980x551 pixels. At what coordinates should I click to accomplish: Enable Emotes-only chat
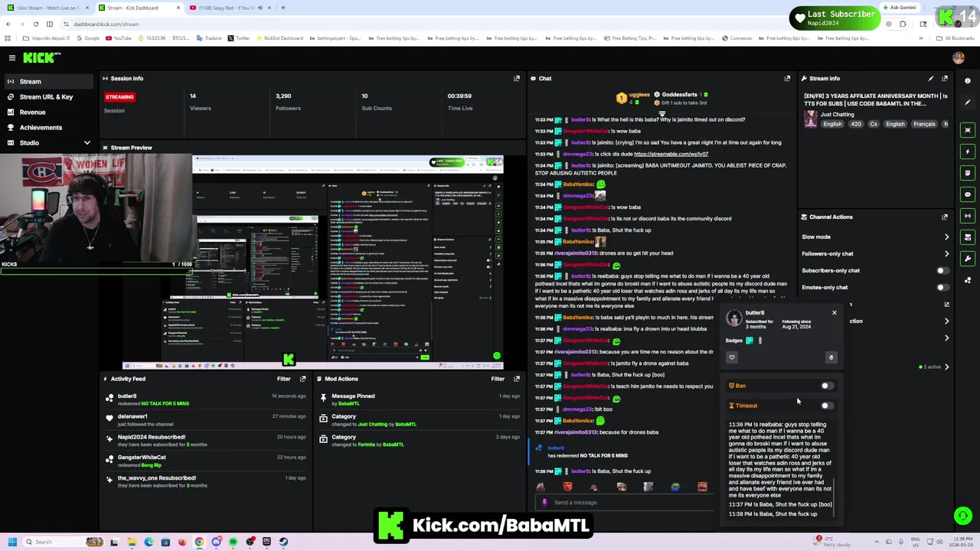(x=942, y=287)
